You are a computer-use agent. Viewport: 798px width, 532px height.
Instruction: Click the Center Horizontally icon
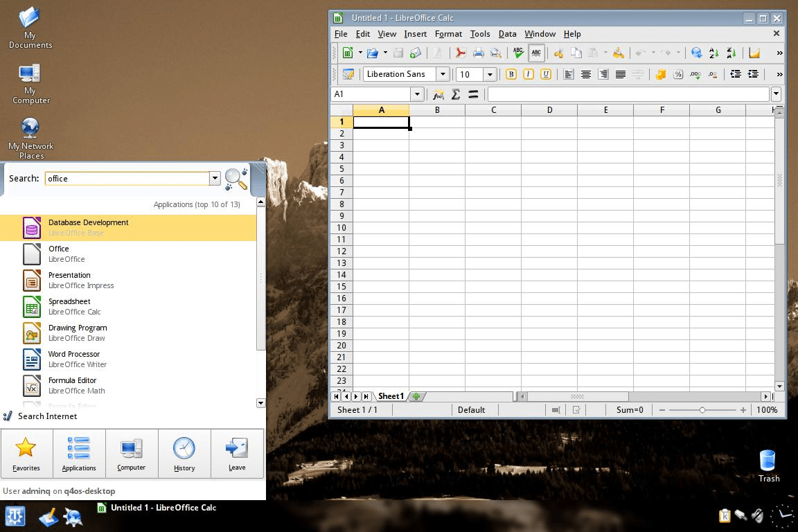click(x=586, y=74)
